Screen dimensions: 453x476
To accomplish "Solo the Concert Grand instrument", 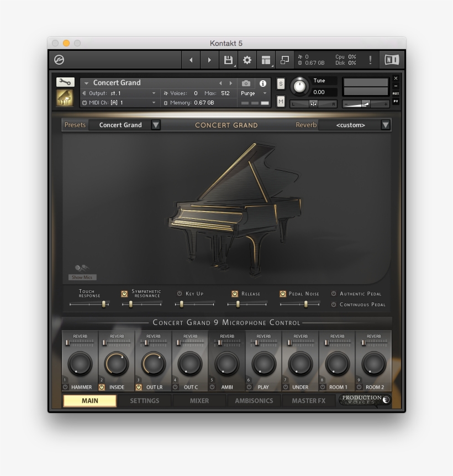I will tap(281, 84).
